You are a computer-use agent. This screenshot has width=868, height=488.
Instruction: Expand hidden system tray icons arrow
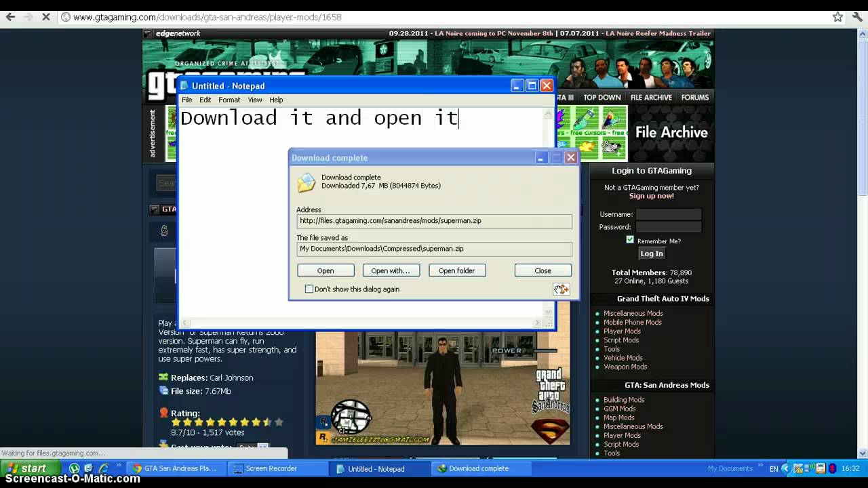point(787,468)
